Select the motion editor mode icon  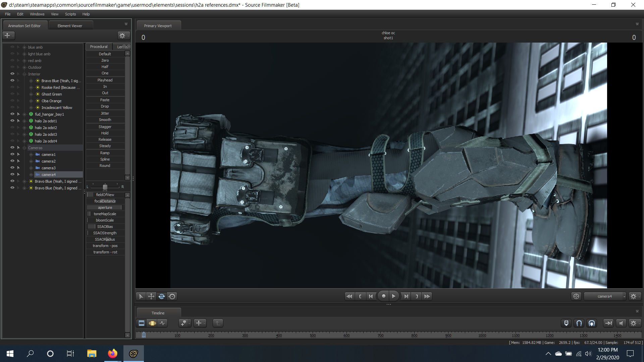152,323
